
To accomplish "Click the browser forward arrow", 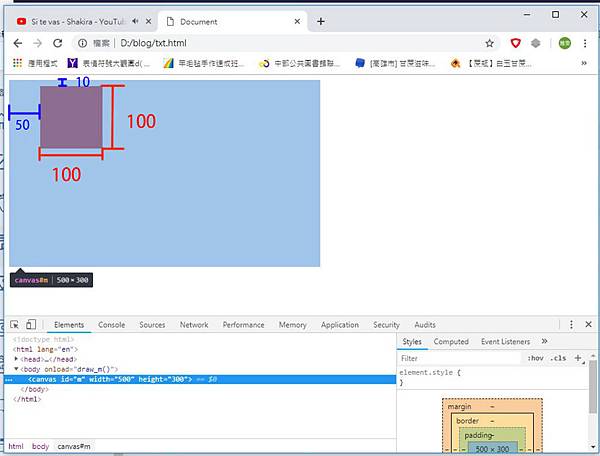I will point(38,43).
